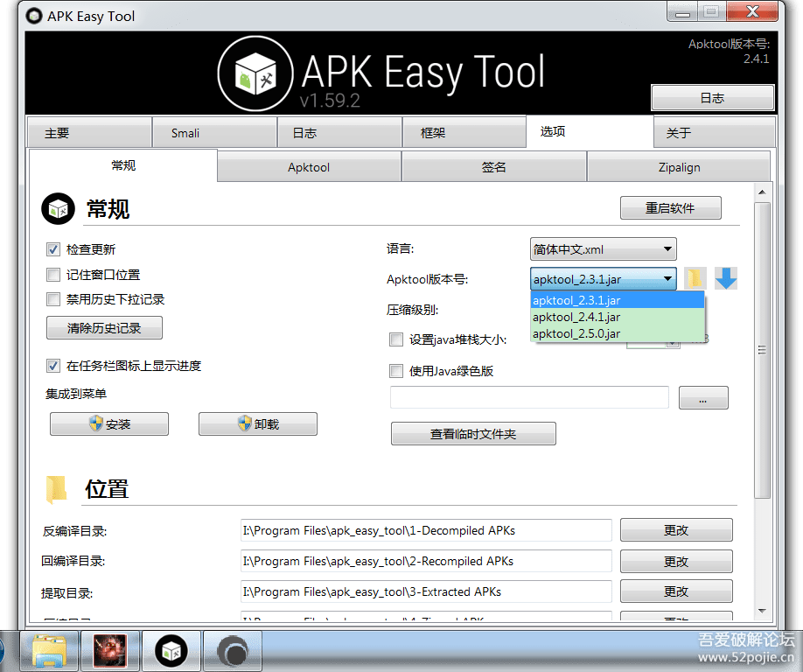Select the 选项 tab
The image size is (803, 672).
click(x=590, y=131)
